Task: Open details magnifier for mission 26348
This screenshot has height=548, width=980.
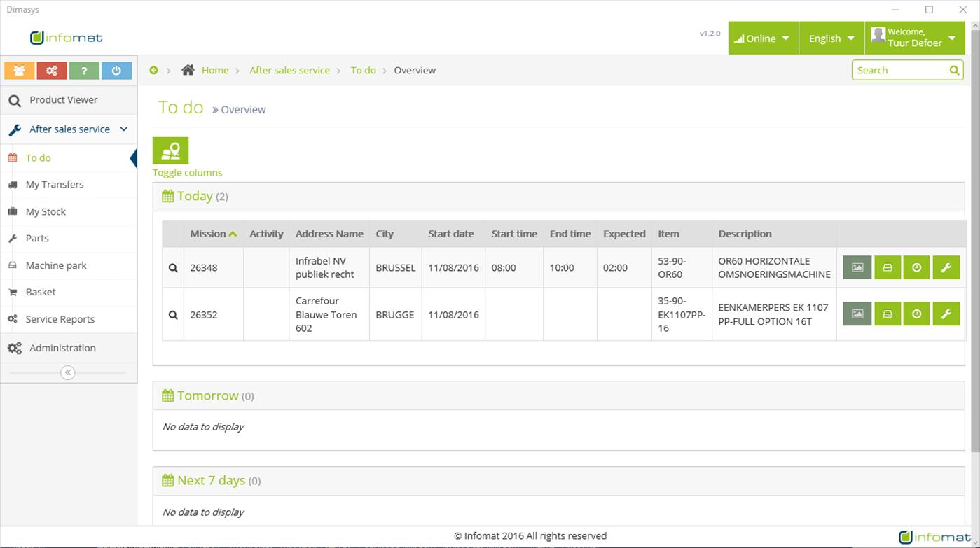Action: pyautogui.click(x=173, y=267)
